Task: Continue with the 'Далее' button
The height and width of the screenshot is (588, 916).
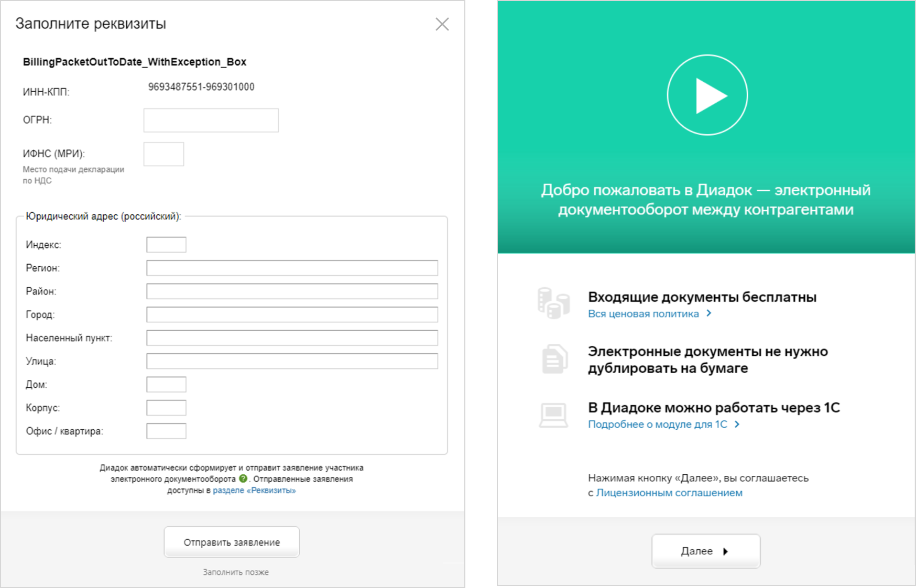Action: coord(706,551)
